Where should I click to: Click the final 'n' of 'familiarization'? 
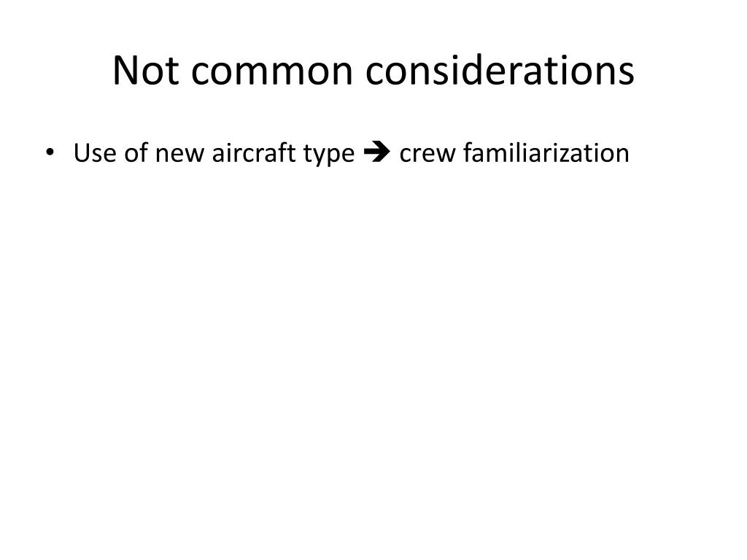(x=623, y=156)
